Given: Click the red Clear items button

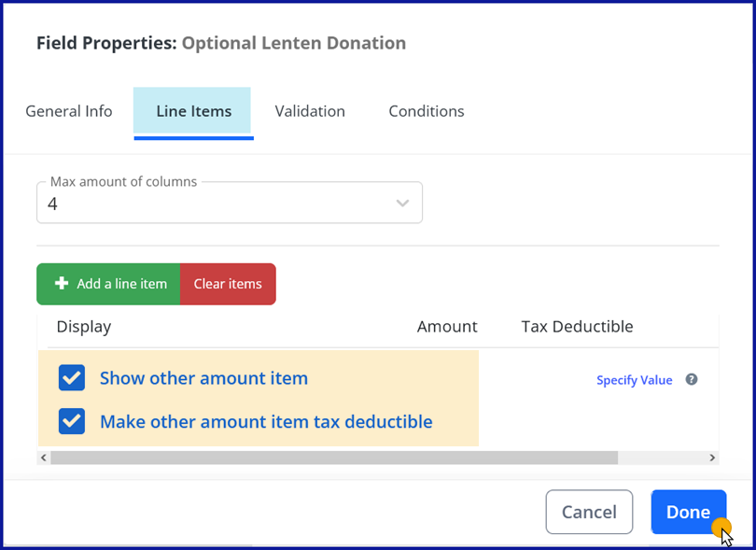Looking at the screenshot, I should tap(228, 284).
